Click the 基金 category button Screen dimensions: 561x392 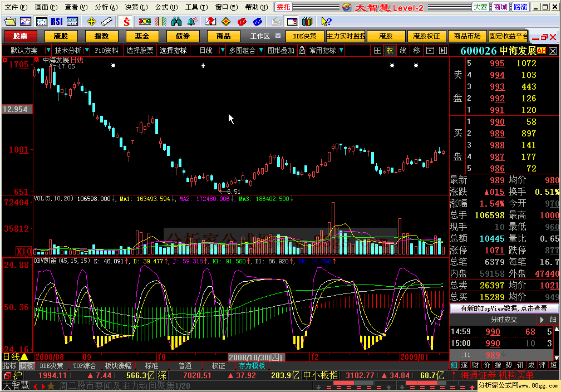click(x=142, y=36)
